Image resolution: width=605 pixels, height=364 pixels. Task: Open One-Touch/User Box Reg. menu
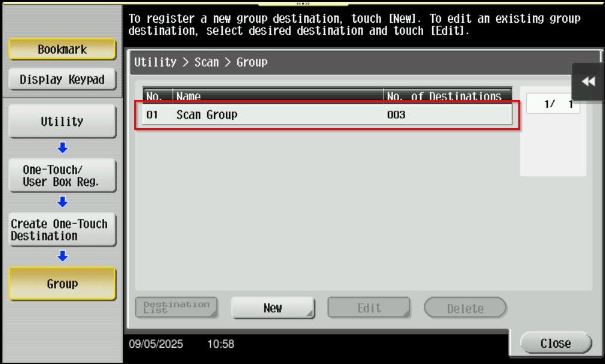62,175
